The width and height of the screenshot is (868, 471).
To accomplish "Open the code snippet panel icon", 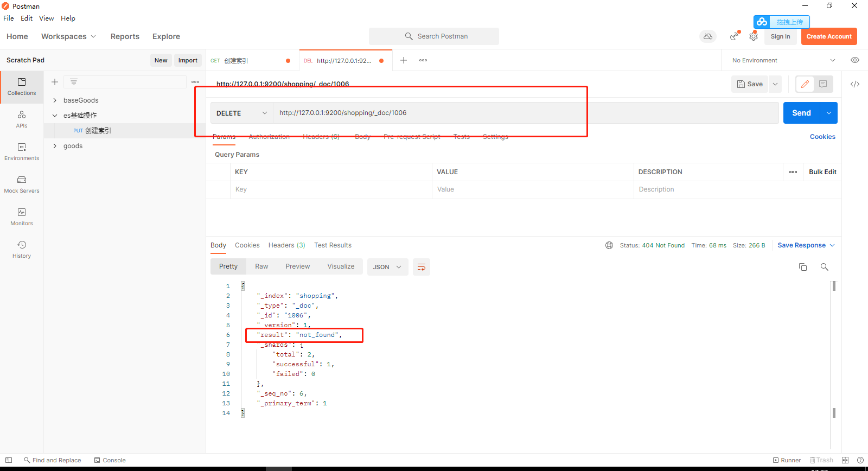I will click(x=855, y=84).
